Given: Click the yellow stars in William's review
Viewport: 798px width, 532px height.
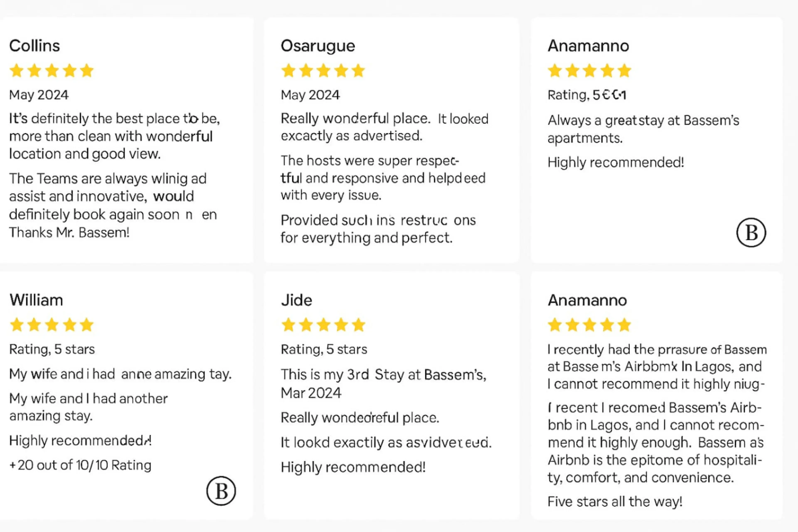Looking at the screenshot, I should click(52, 325).
